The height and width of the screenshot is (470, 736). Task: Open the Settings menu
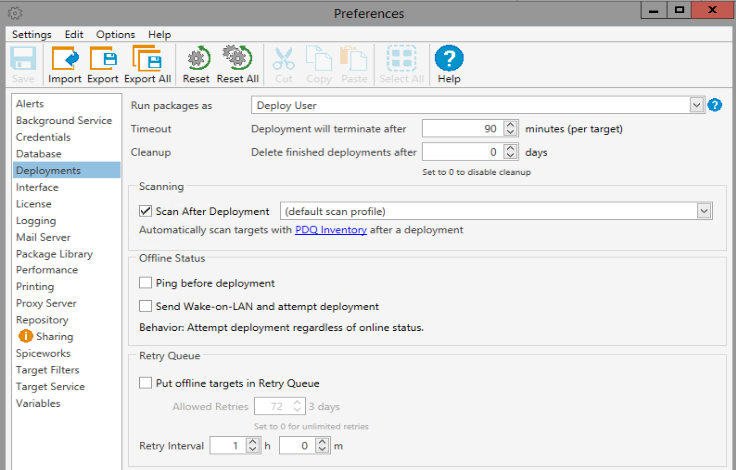[x=31, y=34]
